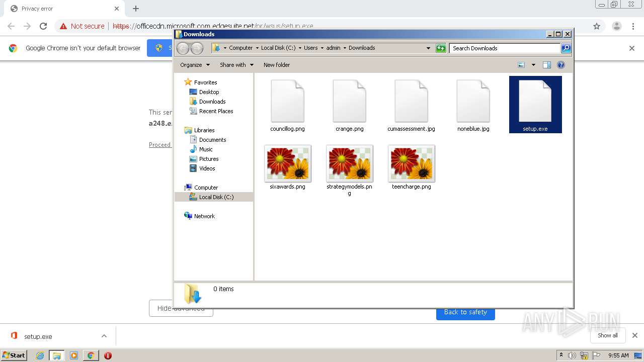Image resolution: width=644 pixels, height=362 pixels.
Task: Create a New folder
Action: coord(277,65)
